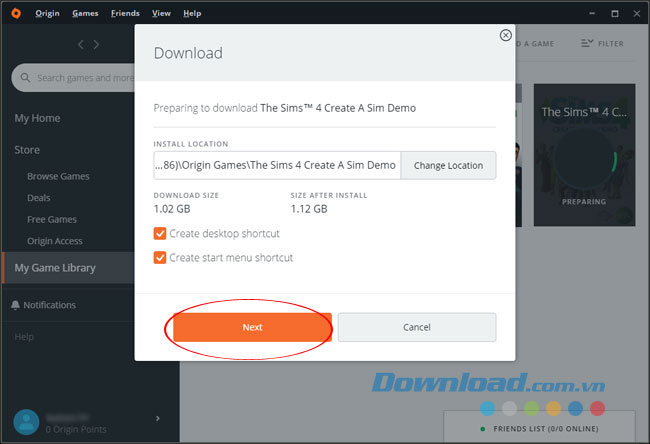Open the Friends menu

[x=125, y=13]
